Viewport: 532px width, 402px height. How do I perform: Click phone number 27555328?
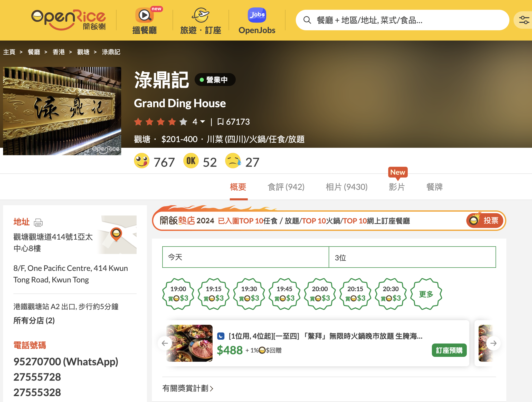(x=37, y=393)
